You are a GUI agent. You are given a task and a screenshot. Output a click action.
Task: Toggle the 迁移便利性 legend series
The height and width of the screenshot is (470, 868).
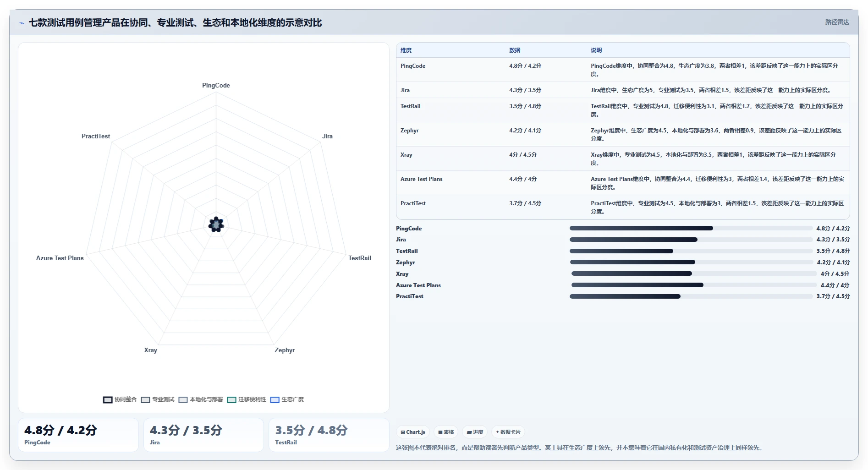[x=247, y=399]
